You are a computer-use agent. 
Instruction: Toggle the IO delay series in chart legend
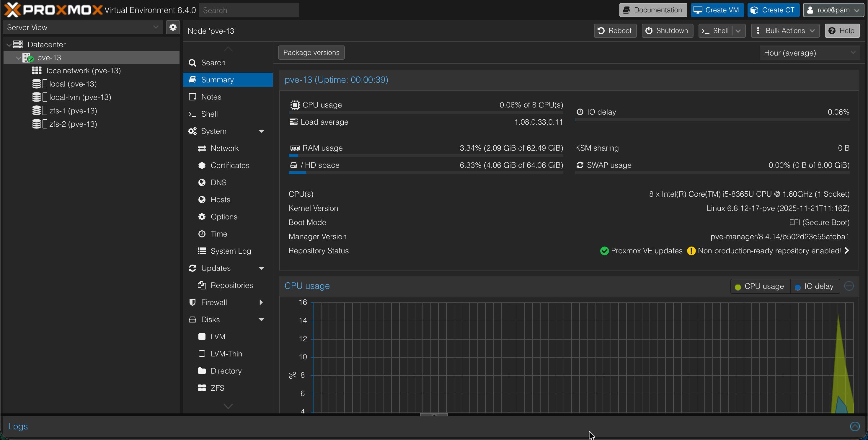pyautogui.click(x=815, y=286)
